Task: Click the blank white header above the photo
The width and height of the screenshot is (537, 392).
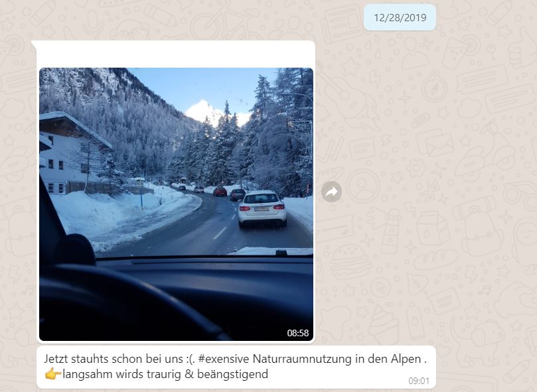Action: click(x=175, y=54)
